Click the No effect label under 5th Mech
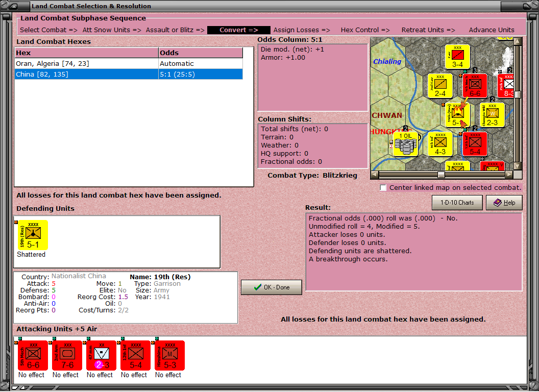This screenshot has width=539, height=392. click(x=31, y=375)
